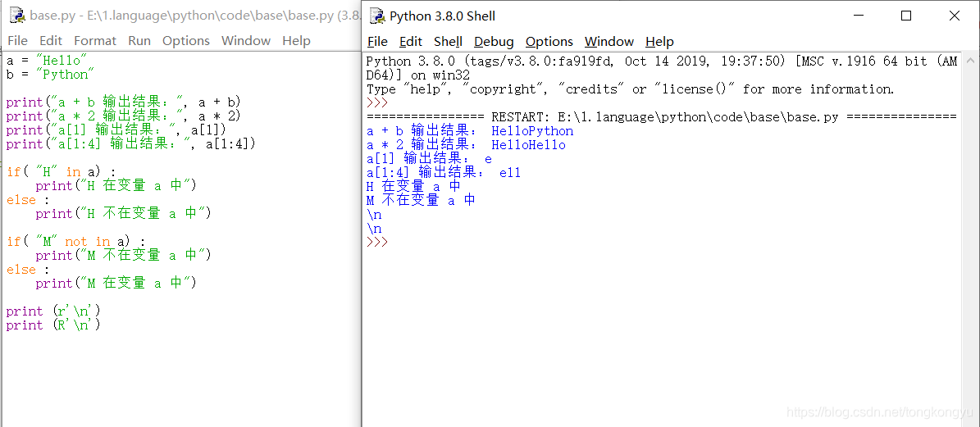
Task: Maximize the Python Shell window
Action: (x=905, y=16)
